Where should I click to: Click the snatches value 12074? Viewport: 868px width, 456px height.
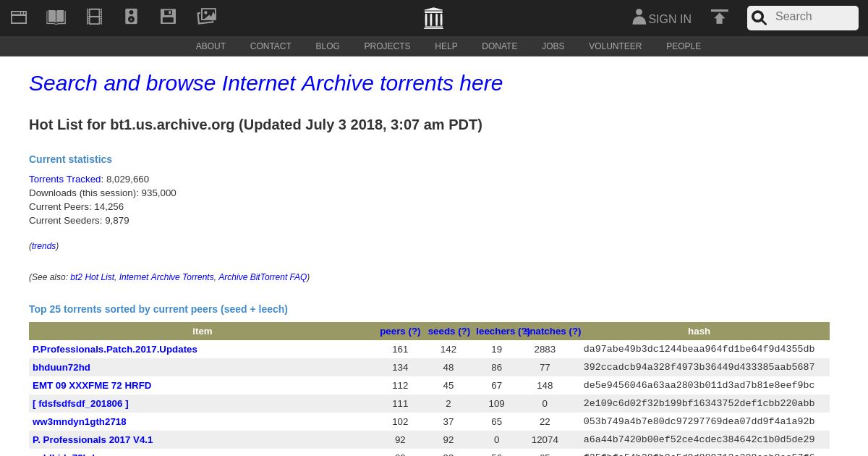(x=545, y=440)
